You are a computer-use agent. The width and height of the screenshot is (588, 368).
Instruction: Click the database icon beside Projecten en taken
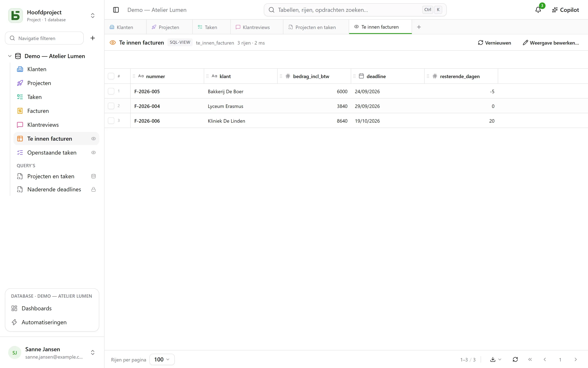coord(93,176)
